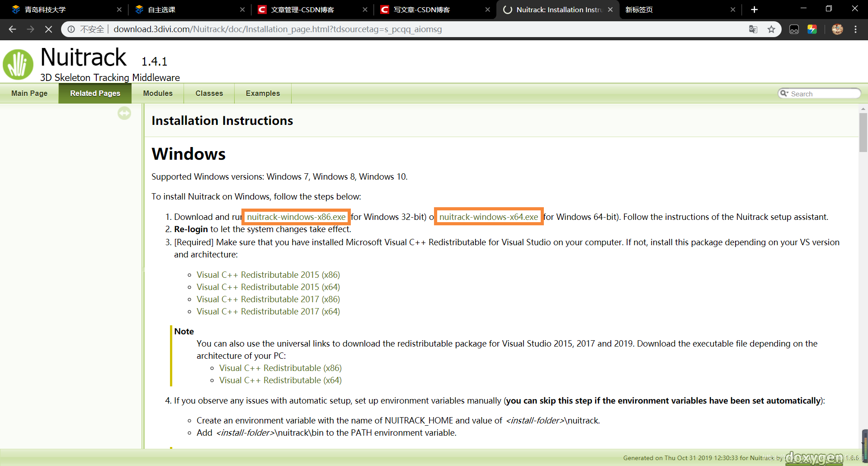Open the Chrome three-dot menu
Viewport: 868px width, 466px height.
point(855,29)
